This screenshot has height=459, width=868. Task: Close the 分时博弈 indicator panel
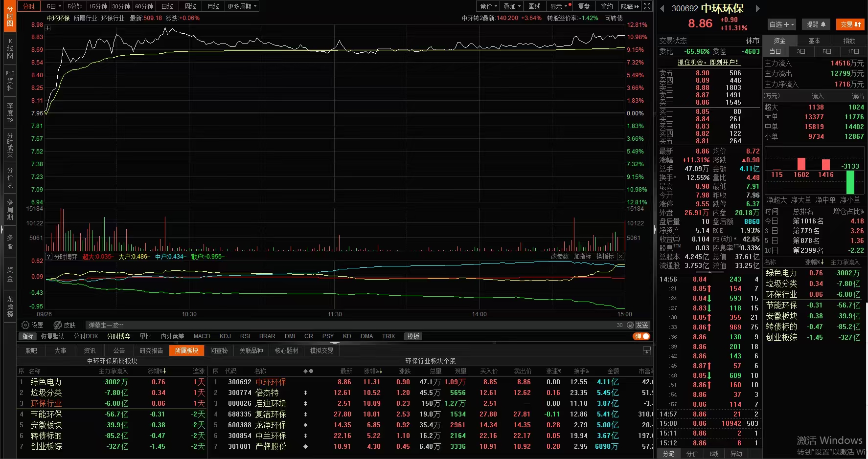click(x=620, y=257)
